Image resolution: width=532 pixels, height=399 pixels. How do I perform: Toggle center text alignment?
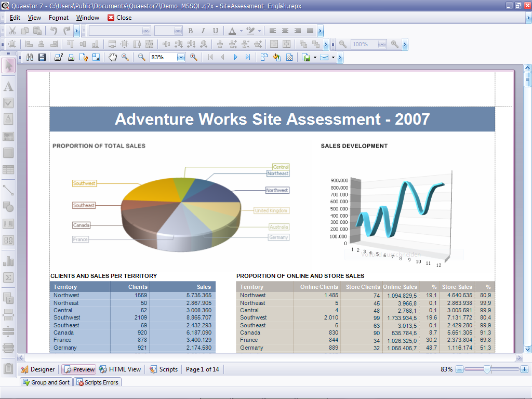click(x=285, y=31)
